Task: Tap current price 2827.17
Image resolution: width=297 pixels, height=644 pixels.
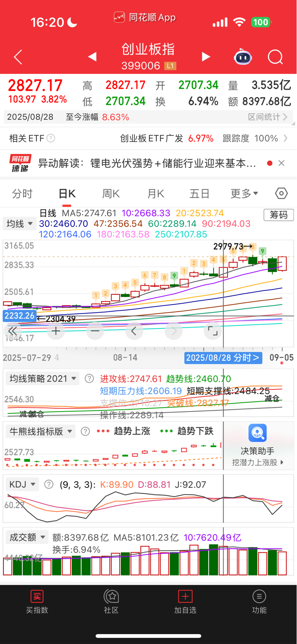Action: (35, 85)
